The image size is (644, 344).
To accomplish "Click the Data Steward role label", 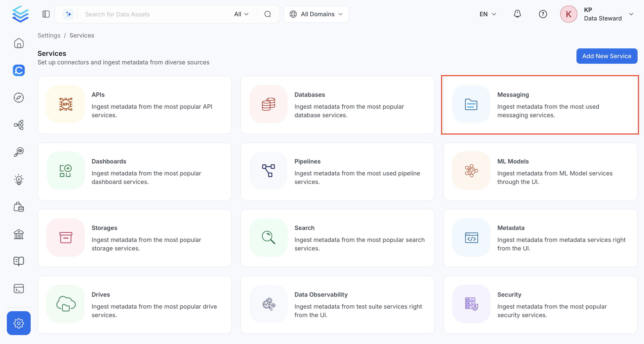I will click(x=602, y=19).
